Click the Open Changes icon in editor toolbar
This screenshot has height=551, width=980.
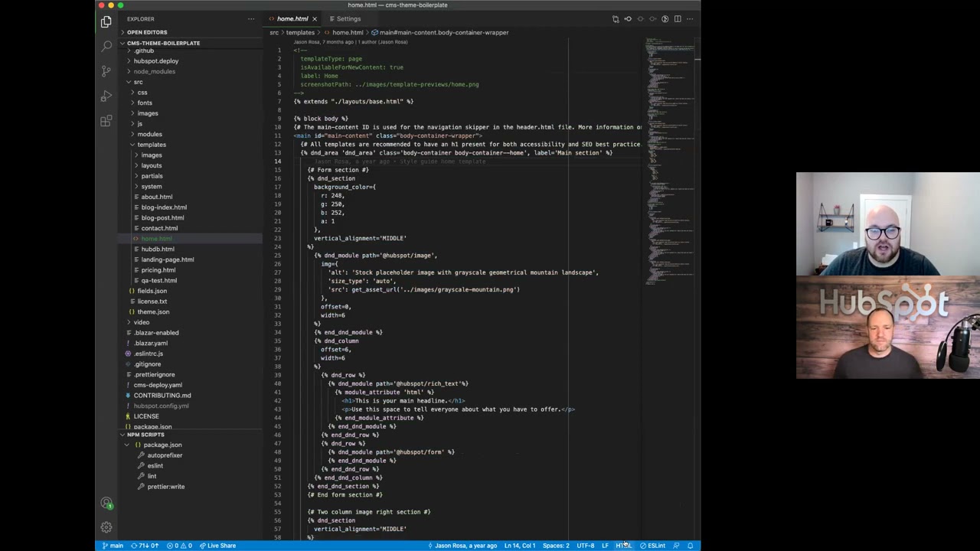click(x=616, y=19)
